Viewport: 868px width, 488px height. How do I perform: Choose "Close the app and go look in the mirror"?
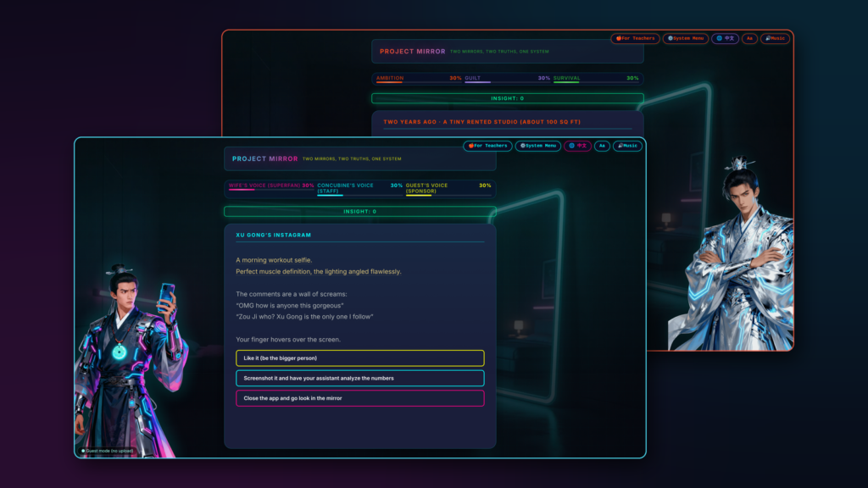tap(359, 398)
